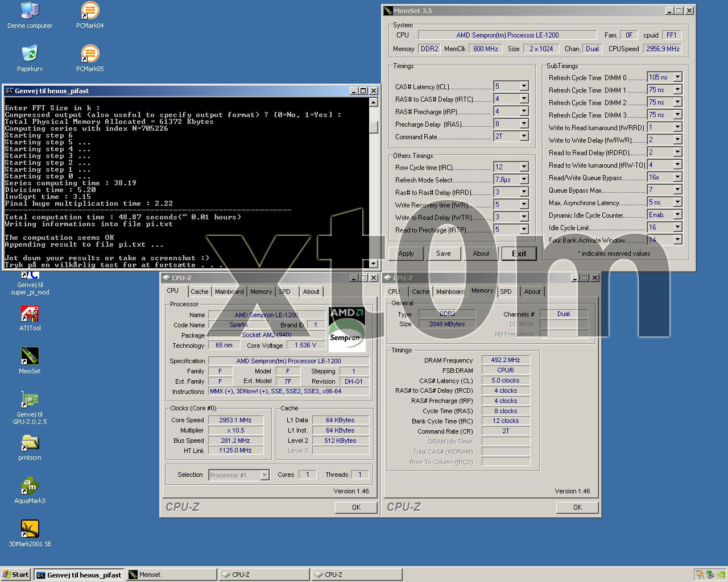The height and width of the screenshot is (582, 728).
Task: Open the Papirkurv recycle bin icon
Action: tap(30, 58)
